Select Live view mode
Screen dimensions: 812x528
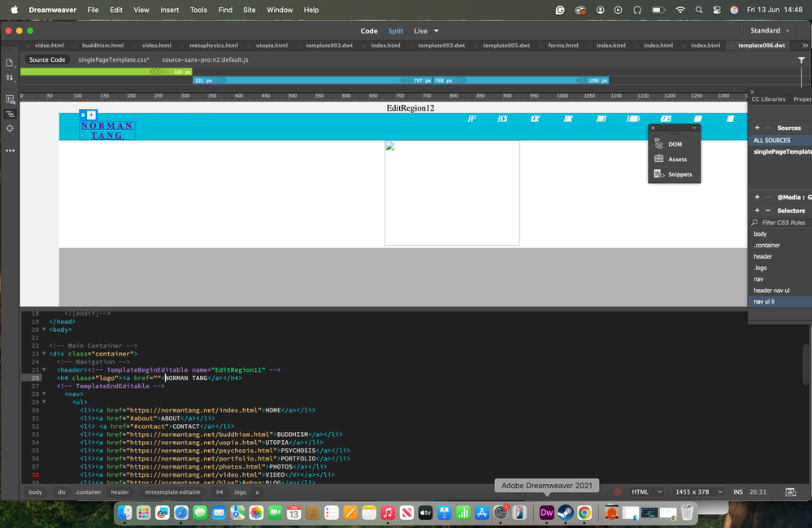click(420, 31)
